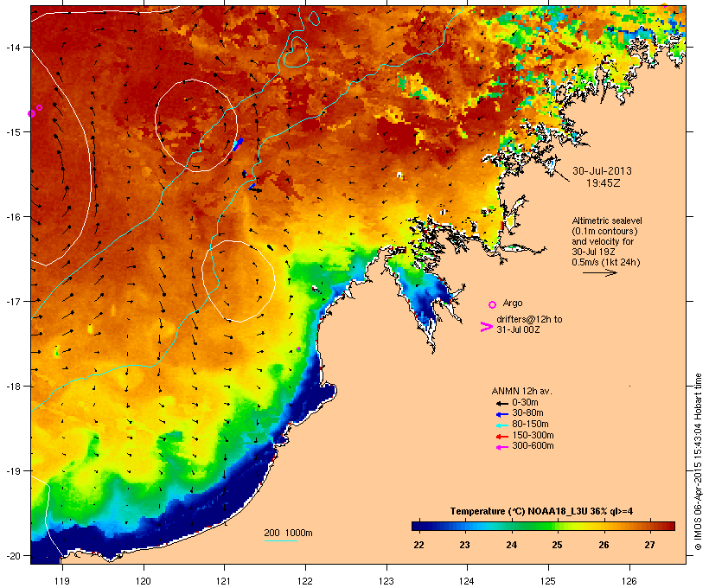
Task: Click the longitude axis label 123
Action: click(386, 581)
